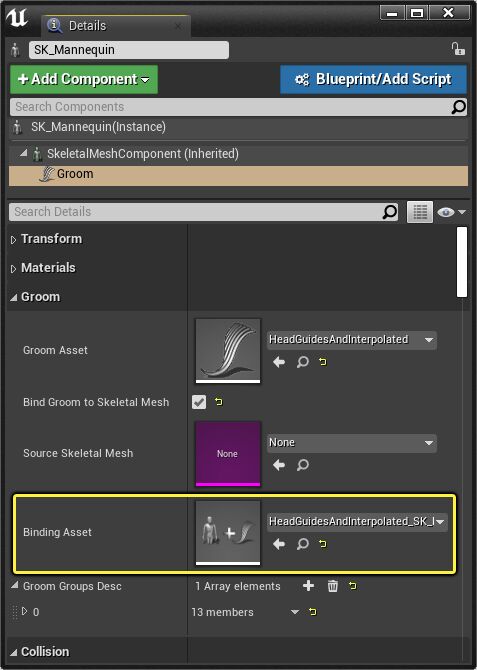
Task: Close the Details tab
Action: pyautogui.click(x=178, y=26)
